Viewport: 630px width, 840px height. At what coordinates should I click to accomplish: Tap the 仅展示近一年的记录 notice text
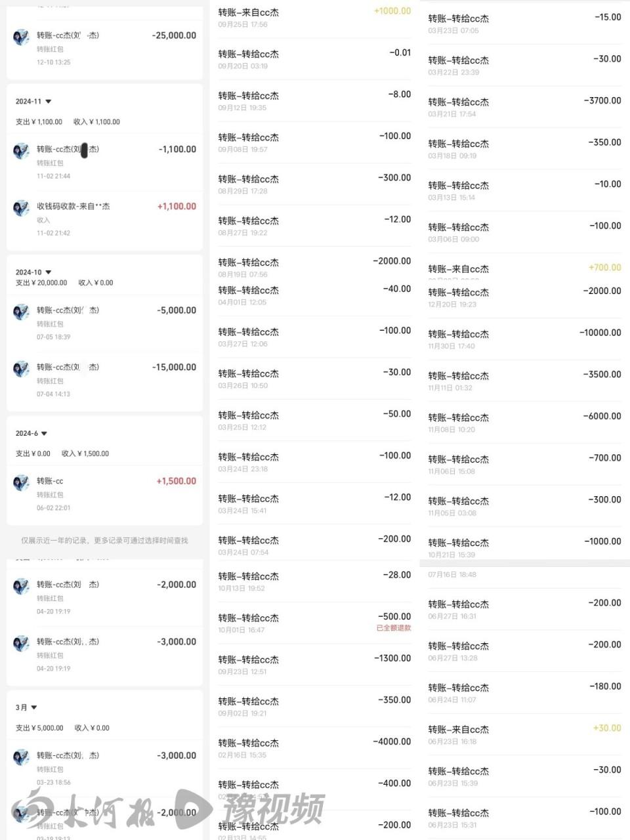(x=104, y=541)
